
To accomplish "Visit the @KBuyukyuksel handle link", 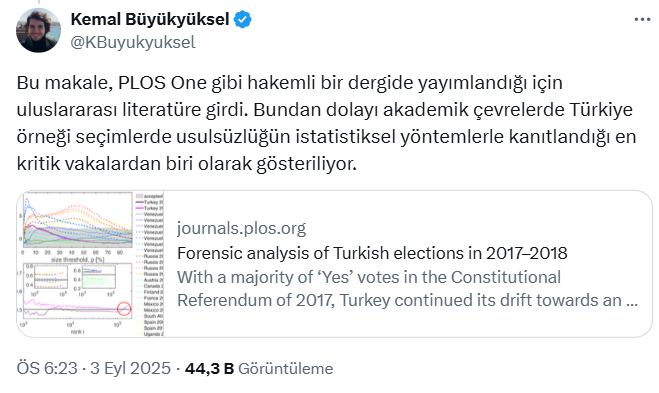I will click(133, 42).
